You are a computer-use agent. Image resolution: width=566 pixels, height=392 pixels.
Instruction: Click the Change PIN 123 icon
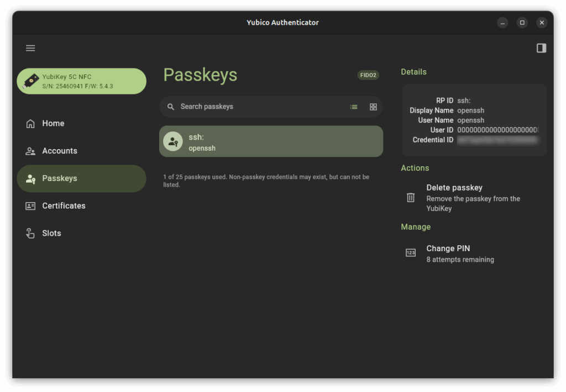pos(411,253)
